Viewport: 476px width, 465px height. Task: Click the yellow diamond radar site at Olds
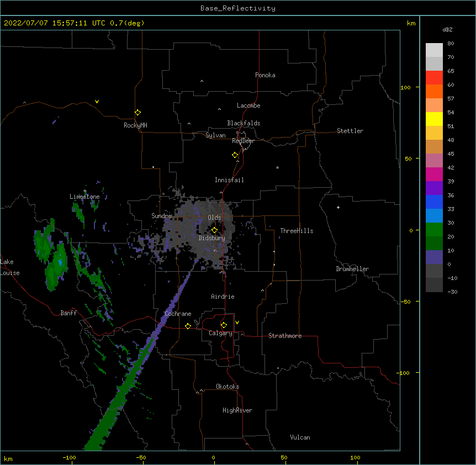(x=214, y=230)
